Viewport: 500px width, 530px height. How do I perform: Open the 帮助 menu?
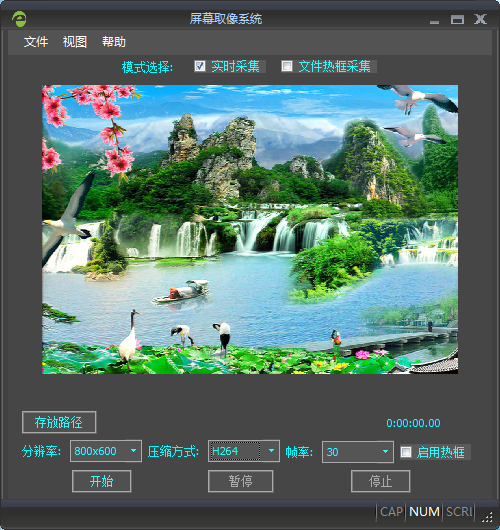(114, 42)
